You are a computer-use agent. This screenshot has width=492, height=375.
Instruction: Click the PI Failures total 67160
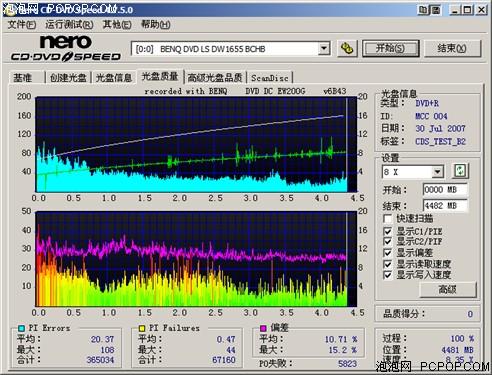coord(224,360)
